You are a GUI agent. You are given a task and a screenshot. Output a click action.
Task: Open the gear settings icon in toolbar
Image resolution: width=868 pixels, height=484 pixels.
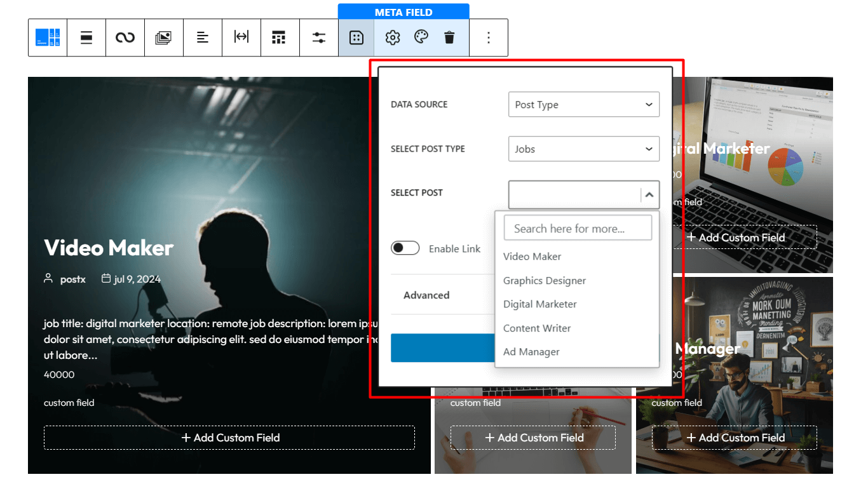pos(391,37)
